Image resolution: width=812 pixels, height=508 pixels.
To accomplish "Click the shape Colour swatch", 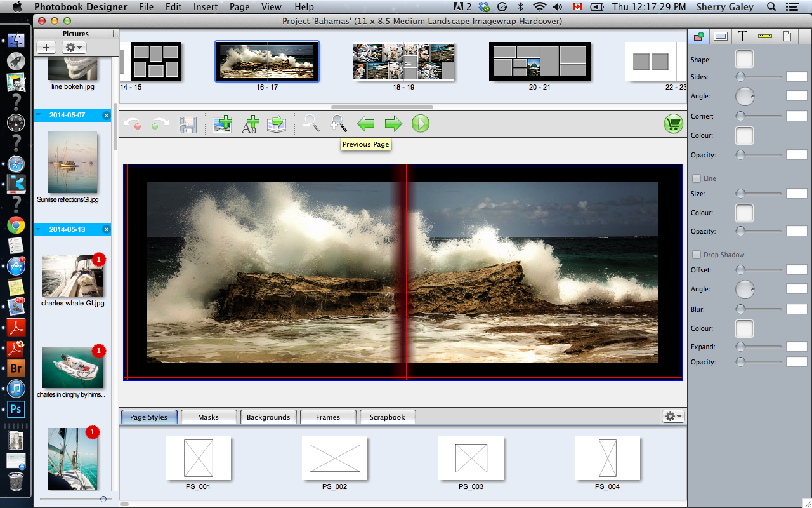I will click(x=744, y=136).
